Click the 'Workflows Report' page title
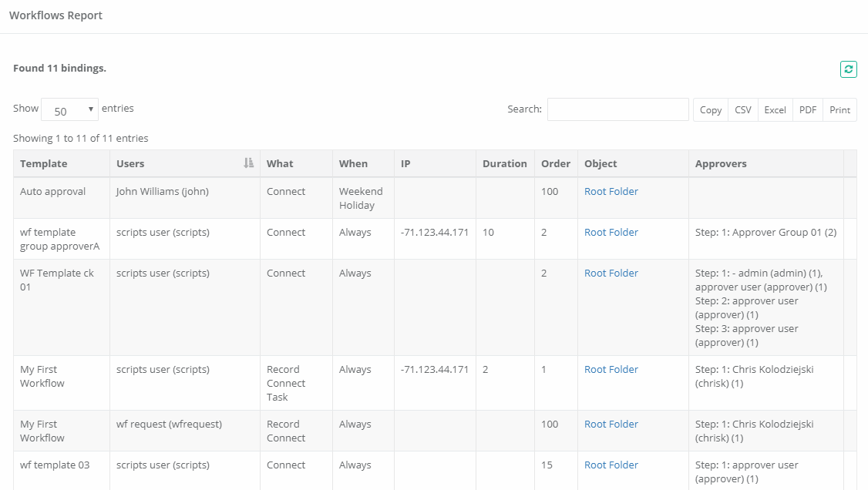Screen dimensions: 868x490 click(x=56, y=15)
